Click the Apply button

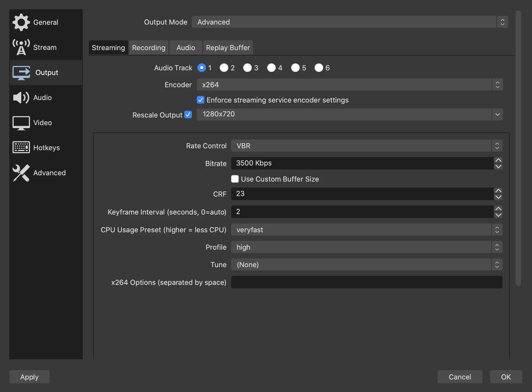[x=29, y=377]
